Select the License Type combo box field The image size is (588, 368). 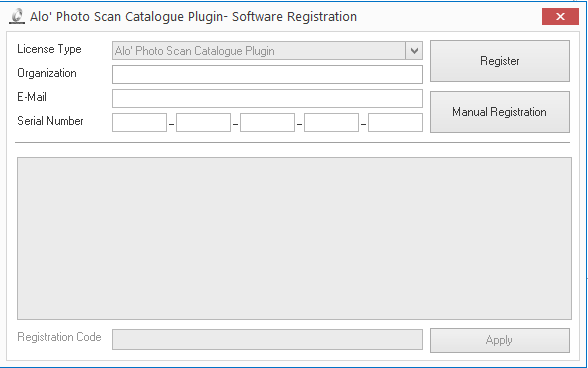267,51
